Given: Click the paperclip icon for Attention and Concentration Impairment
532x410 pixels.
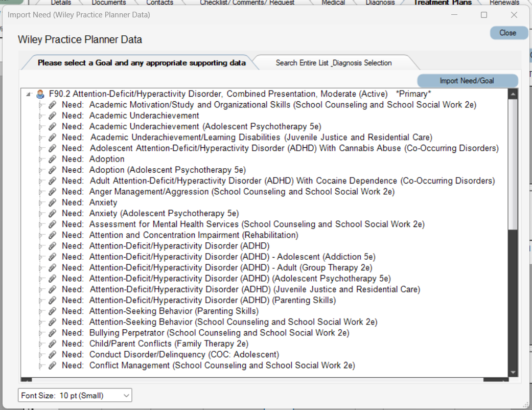Looking at the screenshot, I should [x=53, y=235].
